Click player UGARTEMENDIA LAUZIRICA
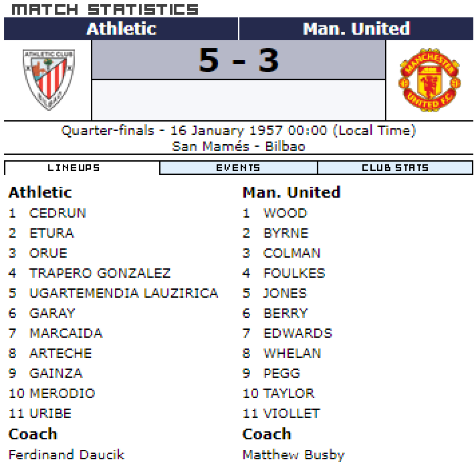The height and width of the screenshot is (466, 476). point(124,293)
